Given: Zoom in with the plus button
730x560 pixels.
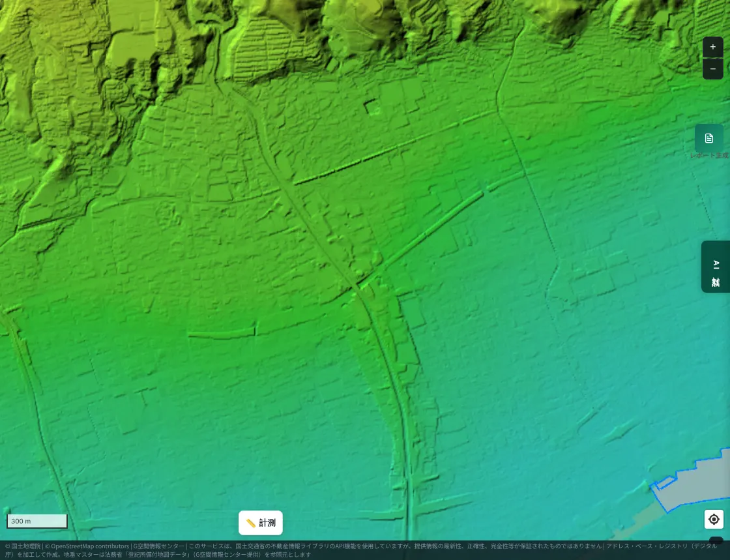Looking at the screenshot, I should (x=713, y=46).
